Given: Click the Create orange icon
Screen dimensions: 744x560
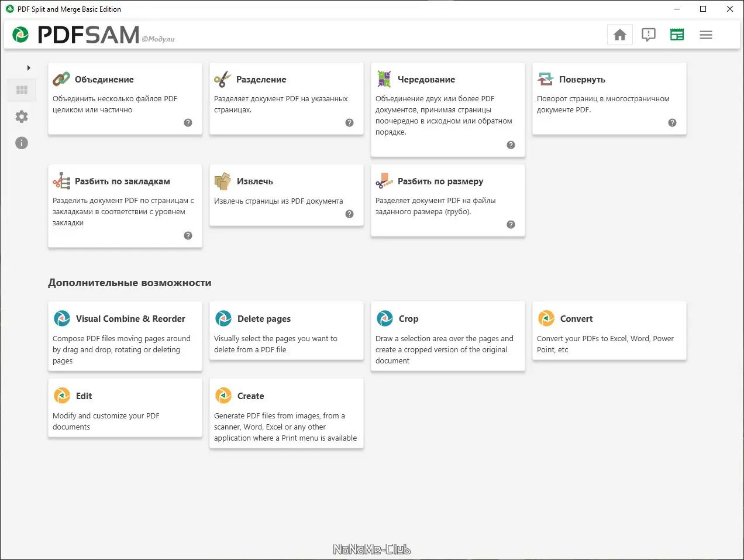Looking at the screenshot, I should click(223, 396).
